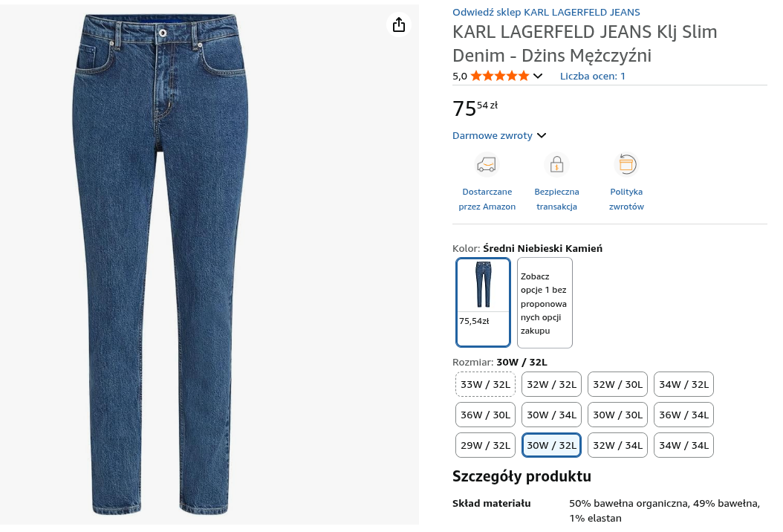Pick size 29W / 32L
The width and height of the screenshot is (783, 532).
(485, 445)
